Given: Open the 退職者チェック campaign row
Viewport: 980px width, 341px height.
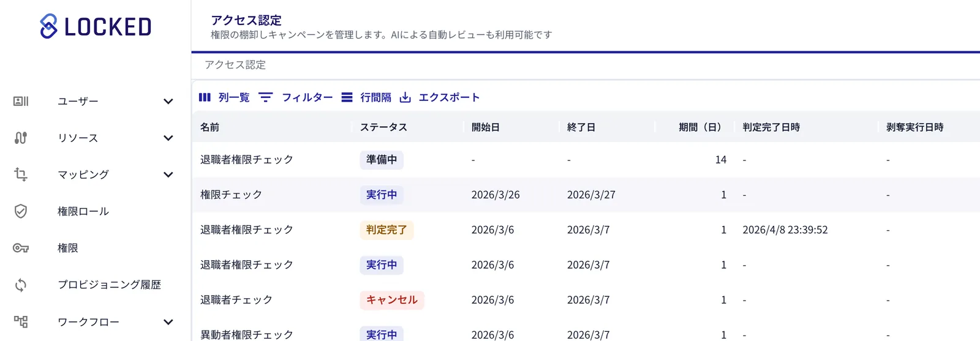Looking at the screenshot, I should (586, 300).
